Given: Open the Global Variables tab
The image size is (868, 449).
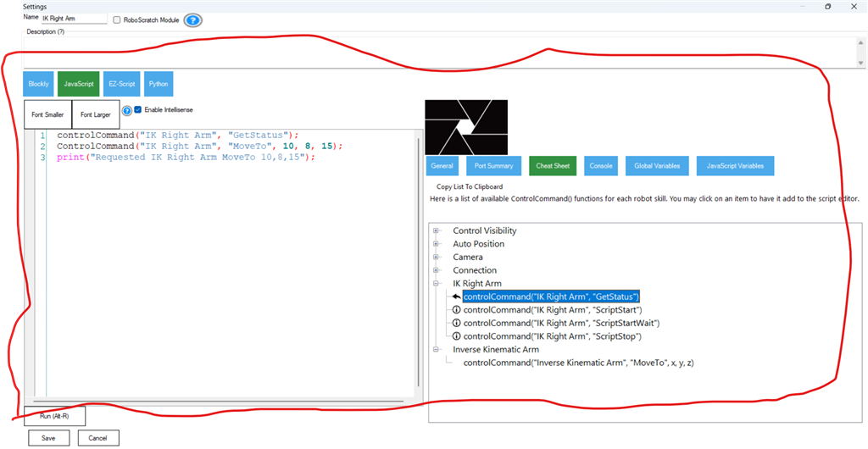Looking at the screenshot, I should (657, 166).
